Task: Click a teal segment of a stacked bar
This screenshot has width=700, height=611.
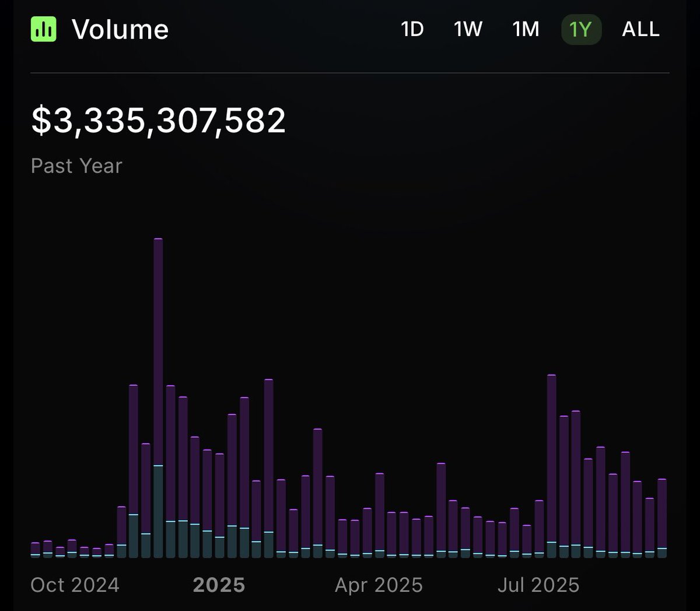Action: click(158, 513)
